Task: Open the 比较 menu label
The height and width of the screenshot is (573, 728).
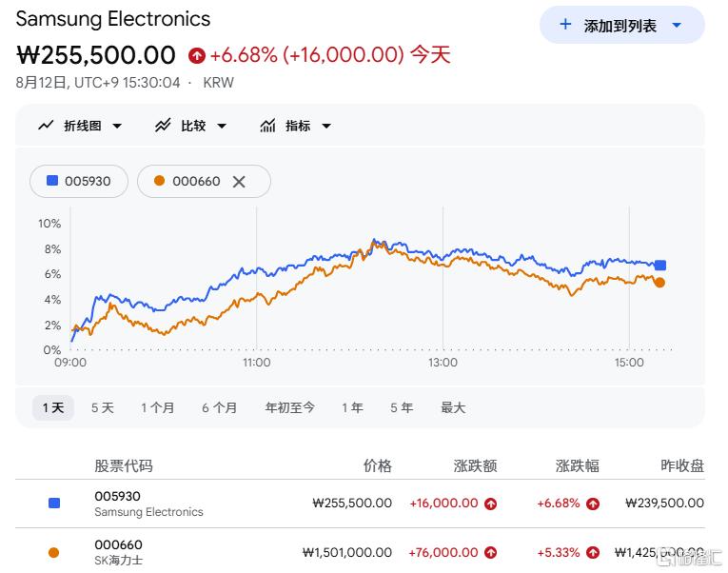Action: [x=193, y=126]
